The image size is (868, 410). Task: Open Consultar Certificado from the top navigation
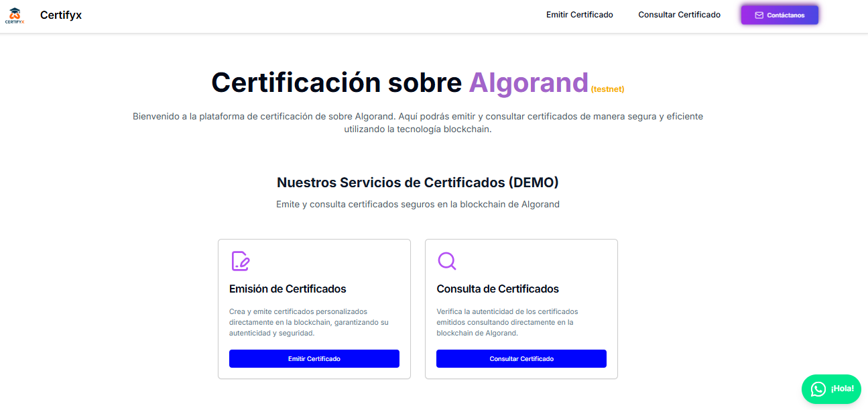(679, 13)
